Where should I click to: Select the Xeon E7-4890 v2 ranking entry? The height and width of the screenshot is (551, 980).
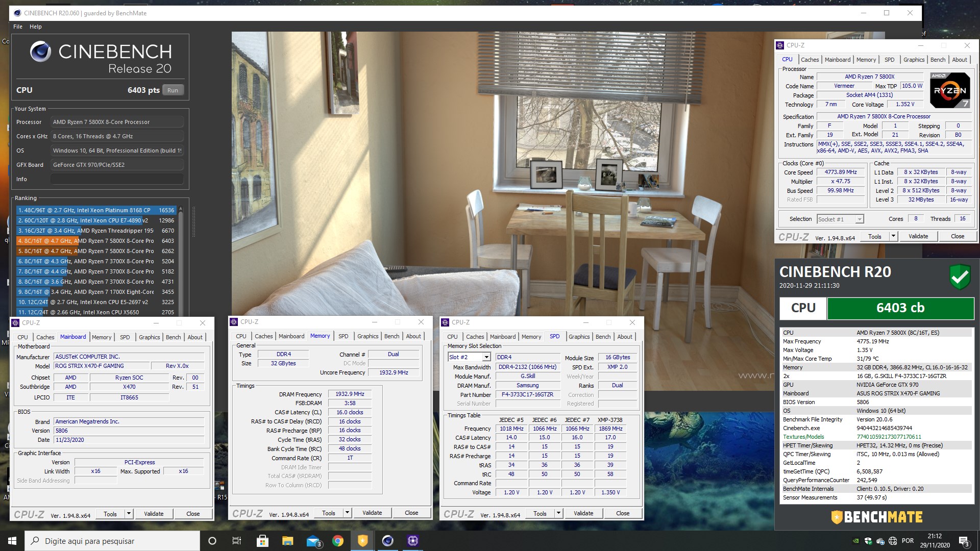96,220
